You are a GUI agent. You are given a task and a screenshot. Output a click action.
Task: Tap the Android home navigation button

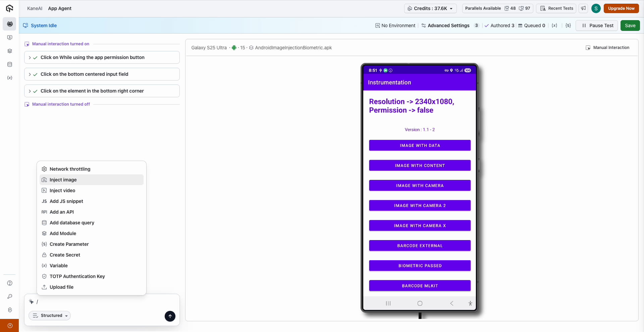click(x=420, y=303)
